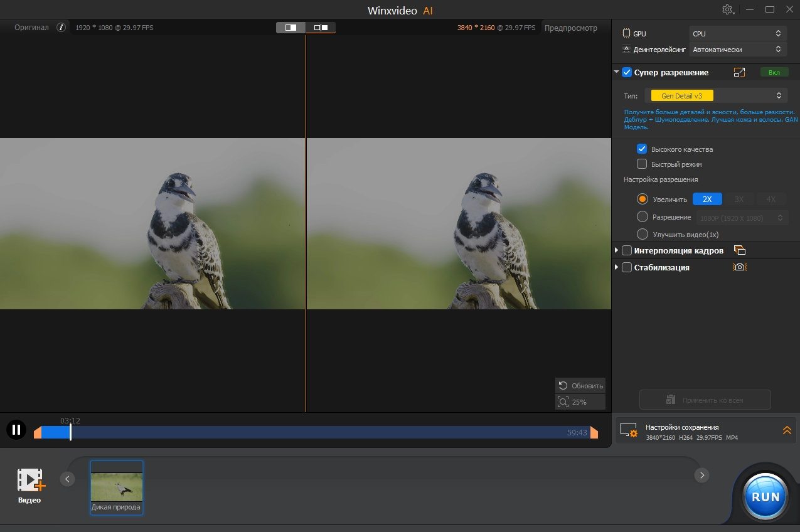The width and height of the screenshot is (800, 532).
Task: Click the 25% zoom magnifier control
Action: 580,402
